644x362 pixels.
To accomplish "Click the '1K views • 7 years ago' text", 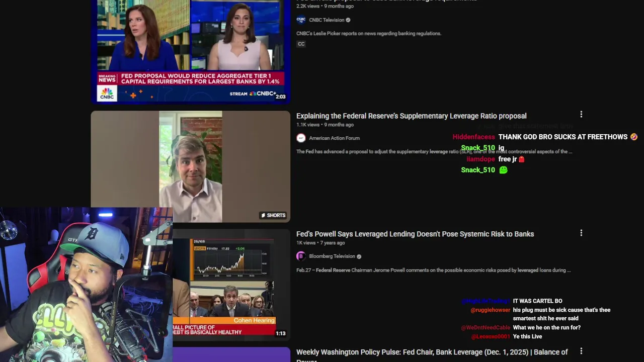I will 320,243.
